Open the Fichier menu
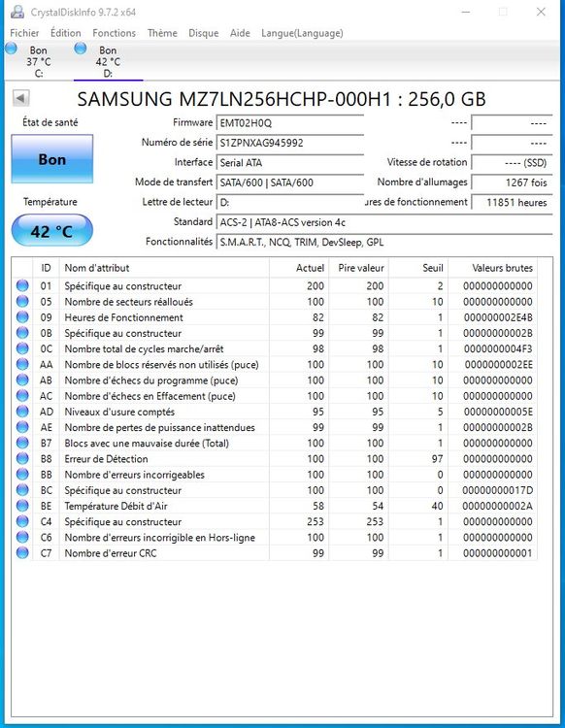 click(x=24, y=33)
